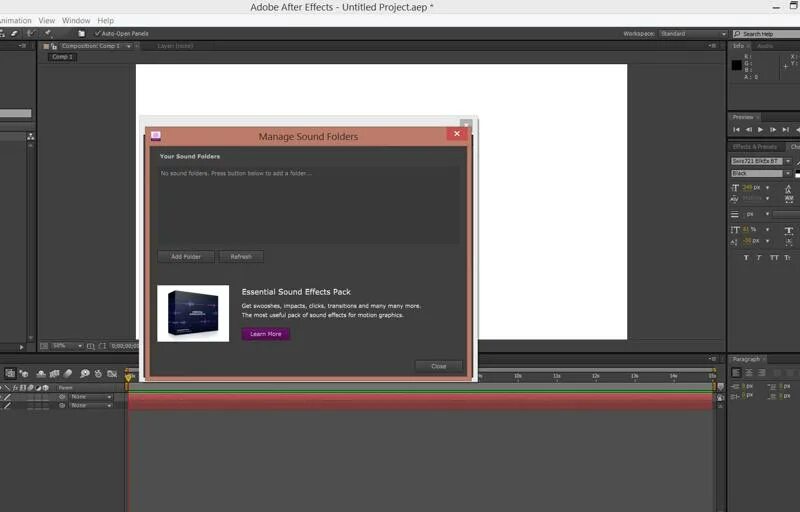Click the Close button in dialog
The height and width of the screenshot is (512, 800).
[439, 366]
